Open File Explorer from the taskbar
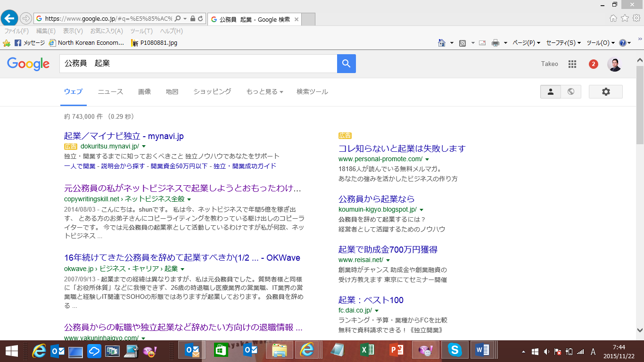This screenshot has height=362, width=644. tap(280, 351)
